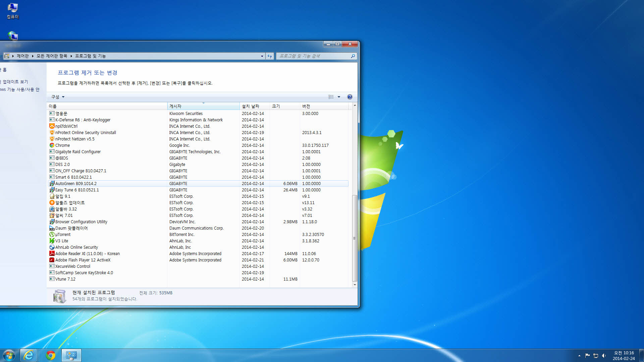
Task: Sort by 버전 column header
Action: pos(324,106)
